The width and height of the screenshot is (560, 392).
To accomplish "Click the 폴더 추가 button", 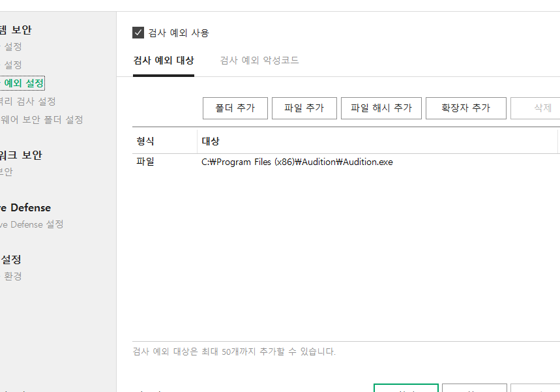I will tap(235, 108).
